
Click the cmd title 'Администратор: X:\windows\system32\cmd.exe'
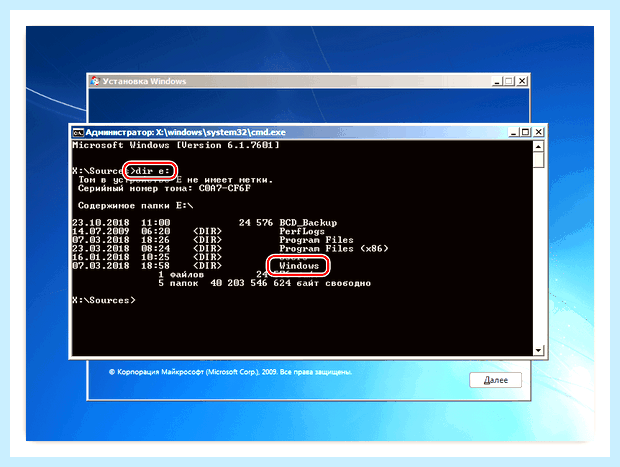tap(185, 132)
